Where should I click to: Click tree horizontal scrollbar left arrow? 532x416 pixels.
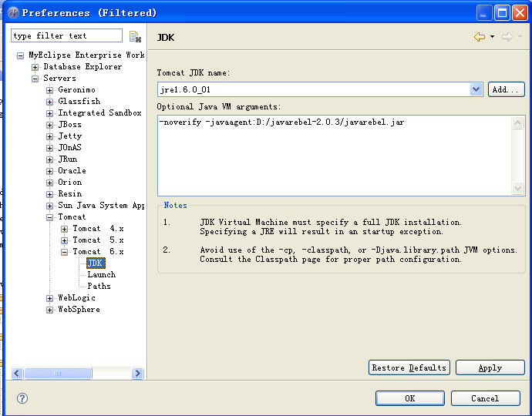tap(17, 374)
